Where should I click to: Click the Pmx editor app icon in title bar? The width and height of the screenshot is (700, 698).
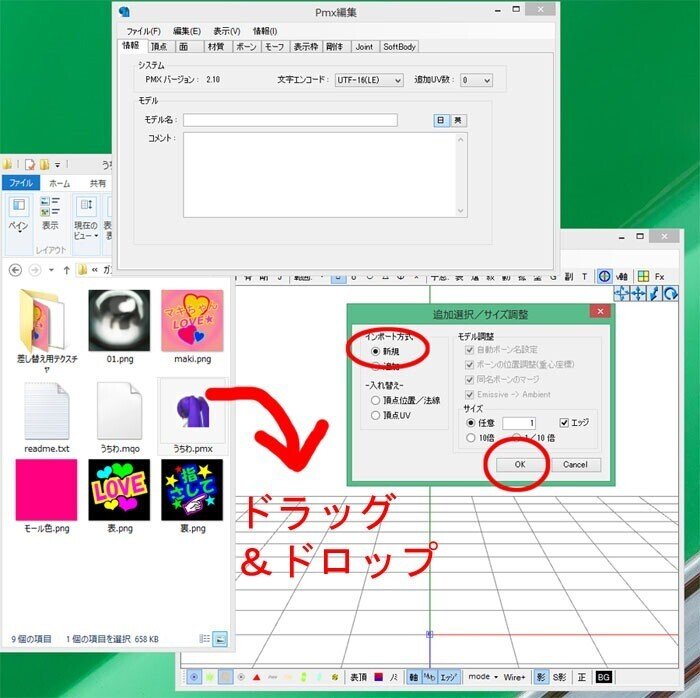pyautogui.click(x=125, y=12)
